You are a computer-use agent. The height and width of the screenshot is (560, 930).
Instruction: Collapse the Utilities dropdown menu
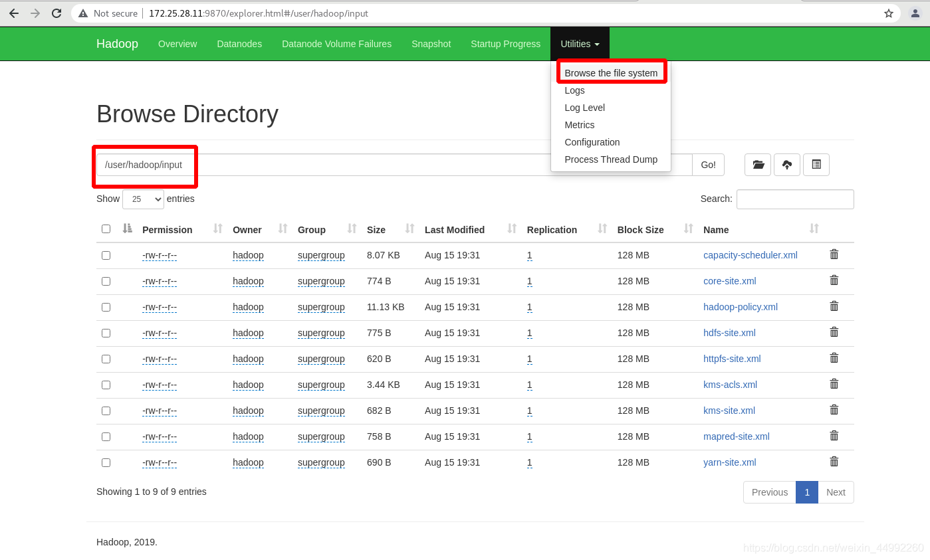(580, 44)
